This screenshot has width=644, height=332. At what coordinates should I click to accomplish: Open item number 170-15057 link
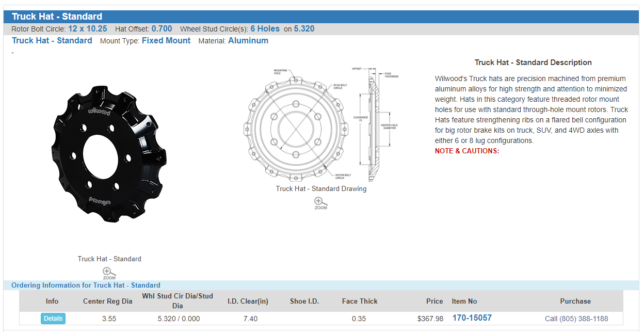point(472,318)
